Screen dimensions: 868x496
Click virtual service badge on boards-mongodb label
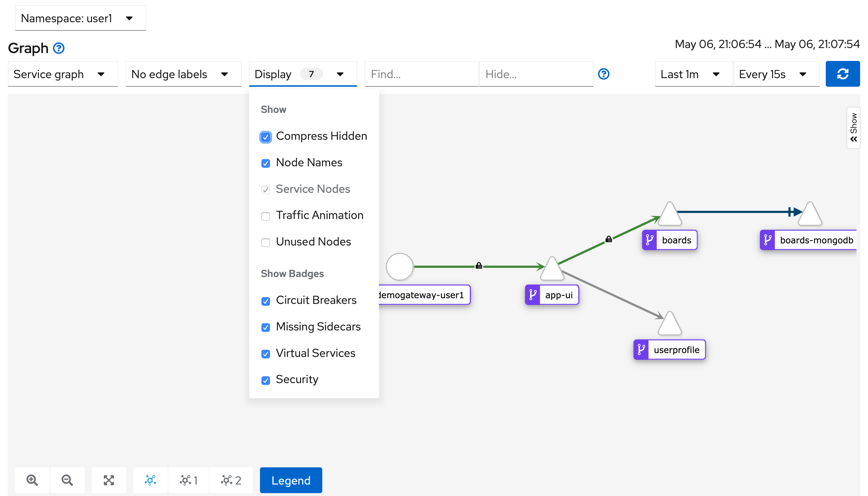767,240
